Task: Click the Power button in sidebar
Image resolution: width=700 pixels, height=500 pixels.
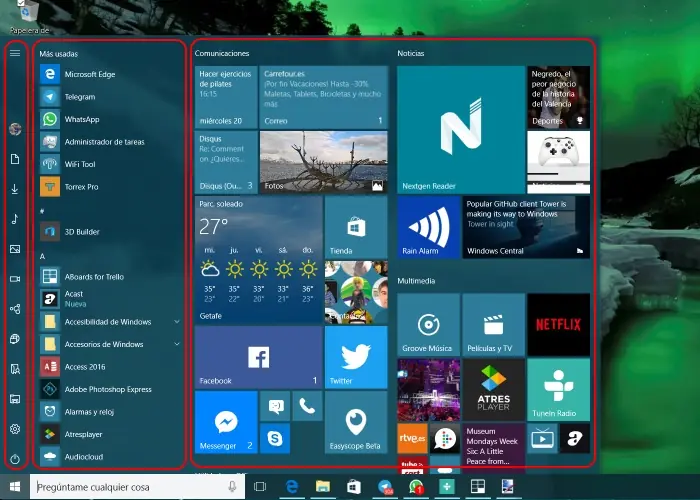Action: click(x=15, y=458)
